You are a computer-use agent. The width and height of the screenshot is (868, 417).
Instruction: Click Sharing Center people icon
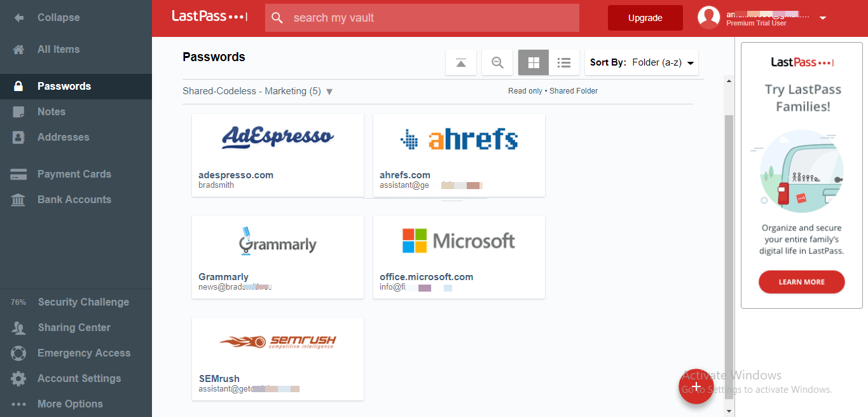click(19, 328)
